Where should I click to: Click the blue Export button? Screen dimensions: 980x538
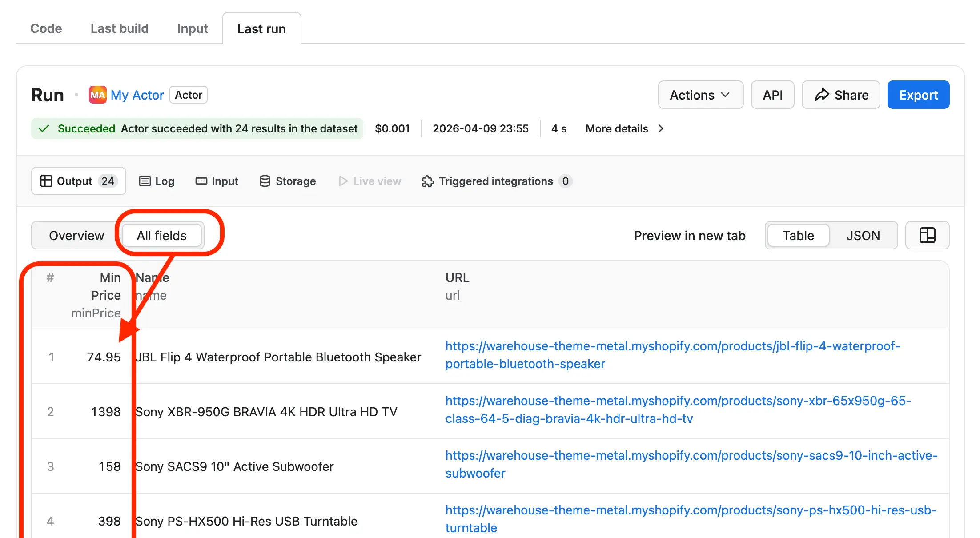coord(918,95)
